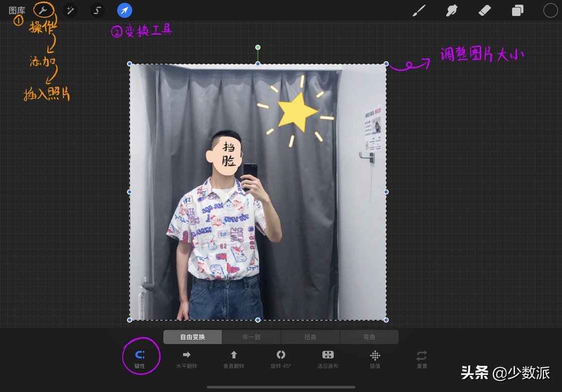Enable the Magnetic snapping option
562x392 pixels.
pos(140,356)
